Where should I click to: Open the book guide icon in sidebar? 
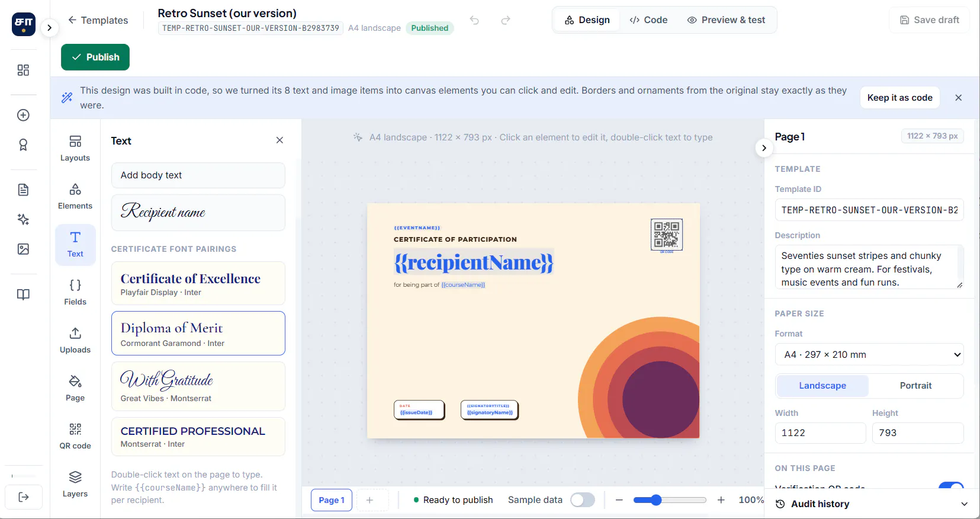23,294
